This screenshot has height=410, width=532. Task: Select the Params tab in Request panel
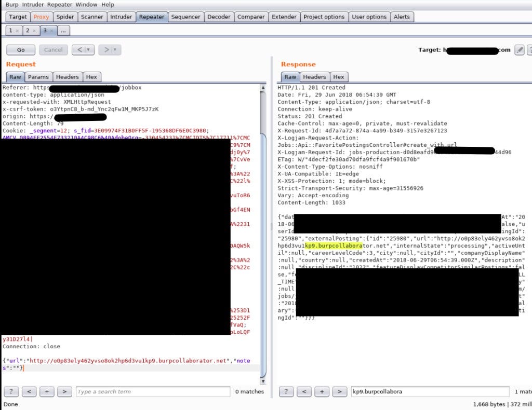click(x=38, y=77)
